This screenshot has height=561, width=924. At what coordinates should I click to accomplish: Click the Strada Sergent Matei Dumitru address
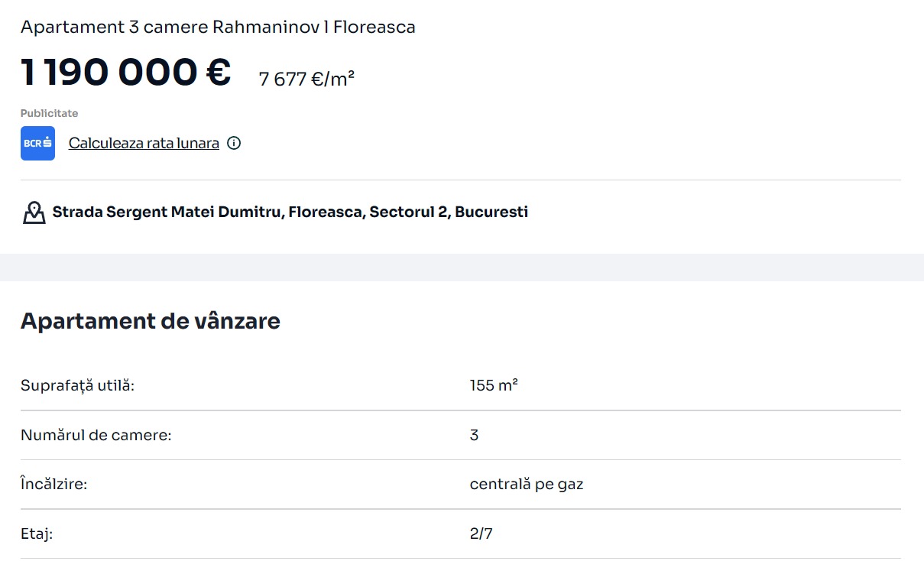(x=290, y=212)
